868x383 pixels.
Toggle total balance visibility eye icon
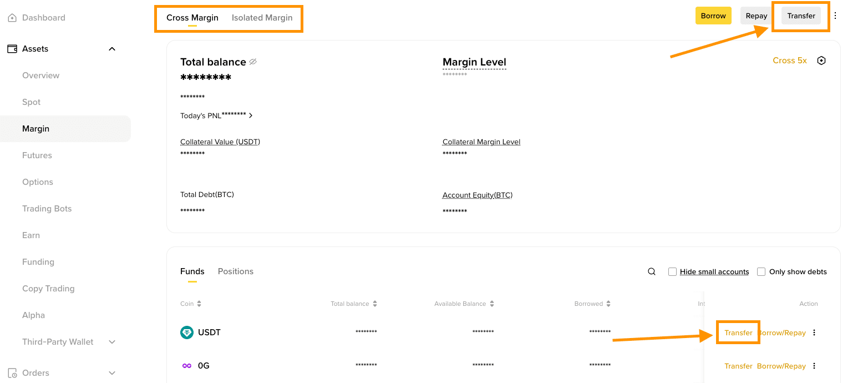(253, 62)
